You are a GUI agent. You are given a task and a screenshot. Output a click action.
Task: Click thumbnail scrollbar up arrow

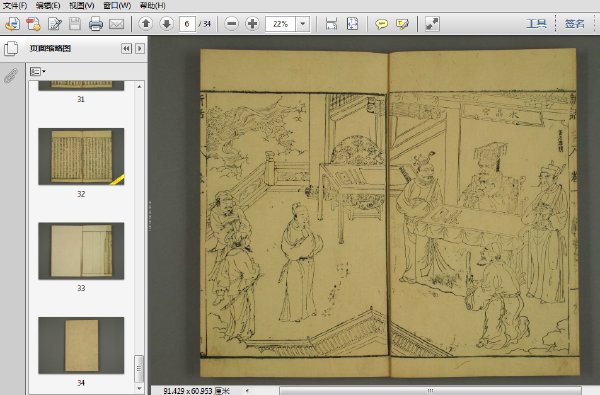tap(139, 87)
